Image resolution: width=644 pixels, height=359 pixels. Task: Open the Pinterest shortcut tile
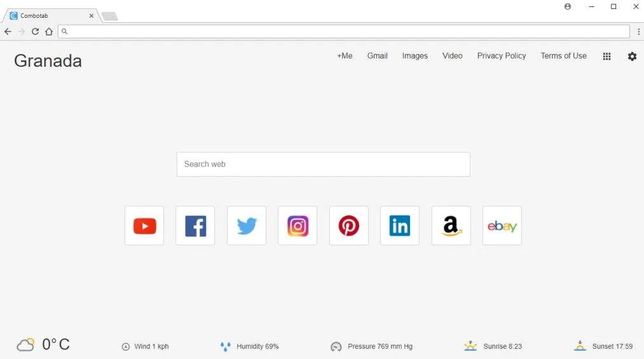348,226
